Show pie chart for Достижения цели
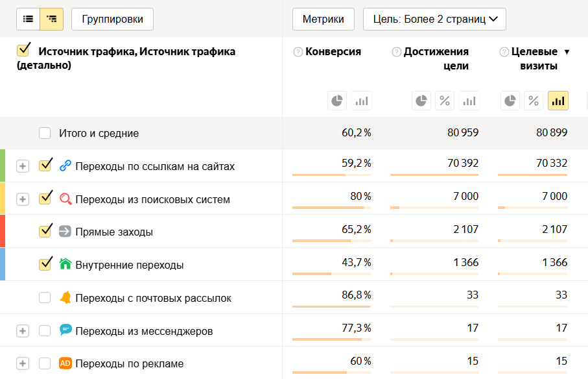The width and height of the screenshot is (588, 379). [x=421, y=101]
